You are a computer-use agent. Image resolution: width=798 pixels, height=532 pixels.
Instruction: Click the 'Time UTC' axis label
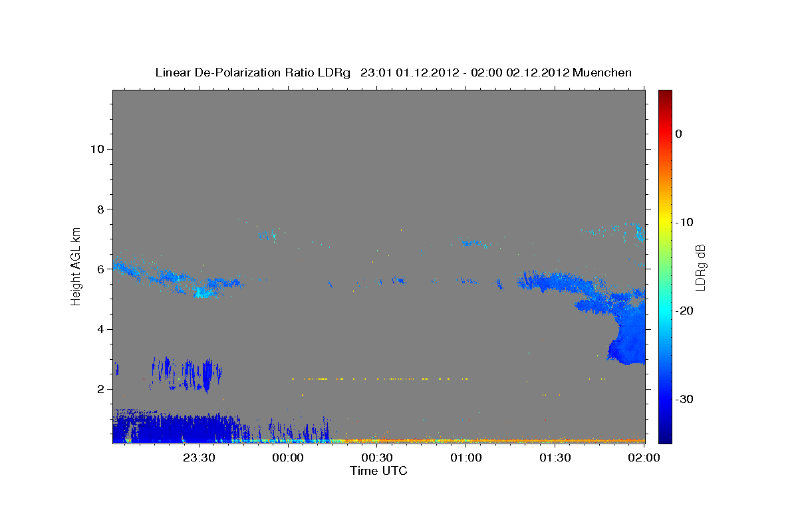point(378,471)
